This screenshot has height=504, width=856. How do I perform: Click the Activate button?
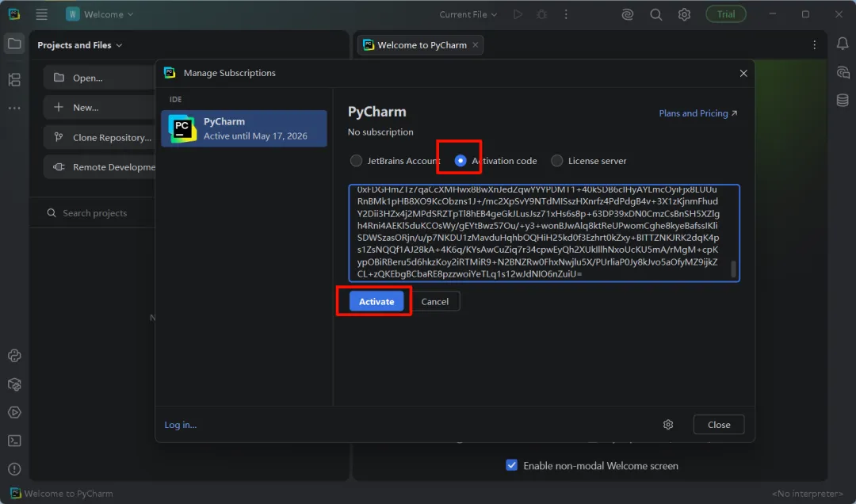(376, 301)
